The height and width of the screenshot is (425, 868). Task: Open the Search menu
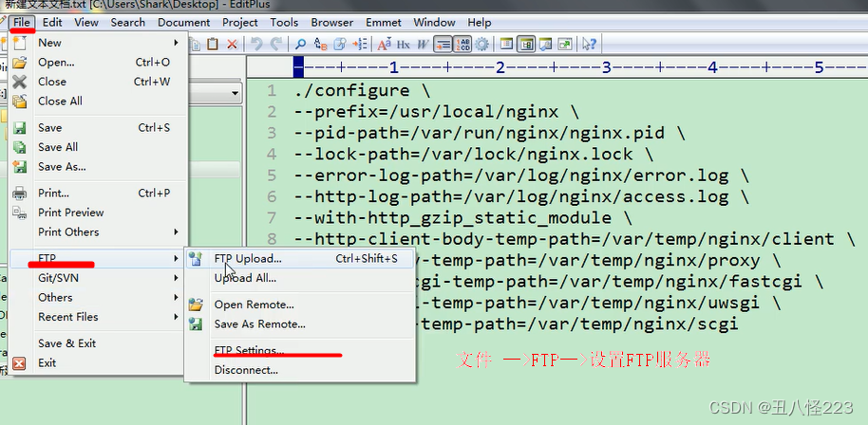pyautogui.click(x=127, y=23)
